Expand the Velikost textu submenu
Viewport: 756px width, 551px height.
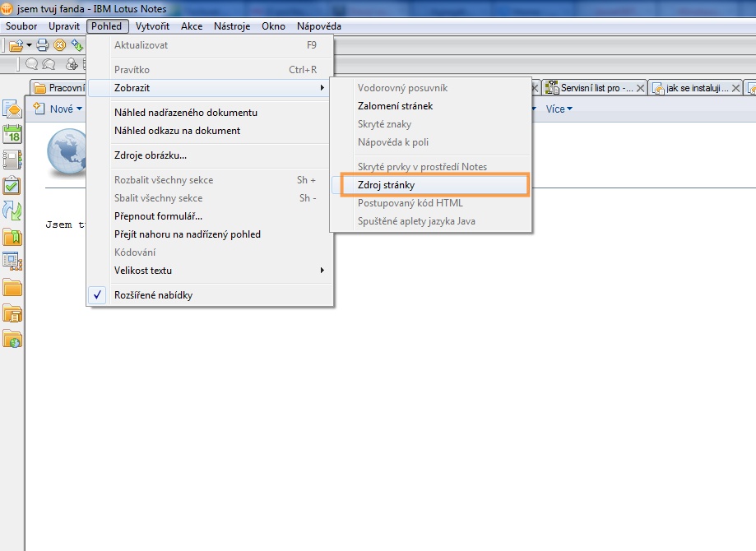[x=143, y=271]
